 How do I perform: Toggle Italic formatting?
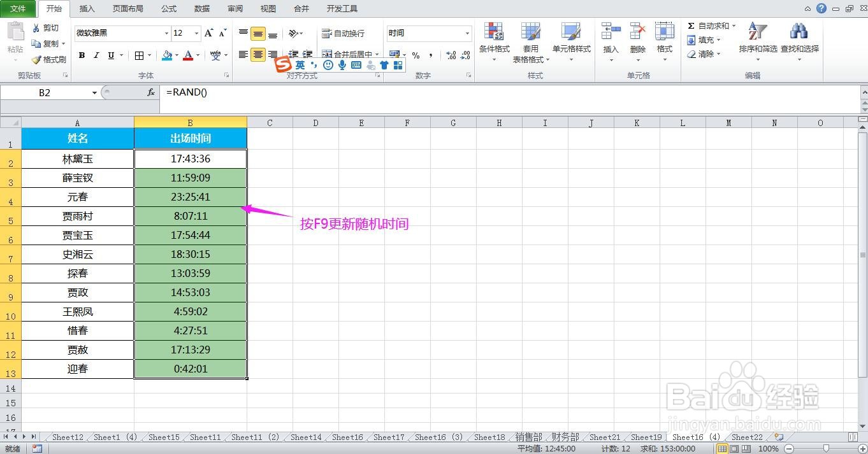point(96,55)
